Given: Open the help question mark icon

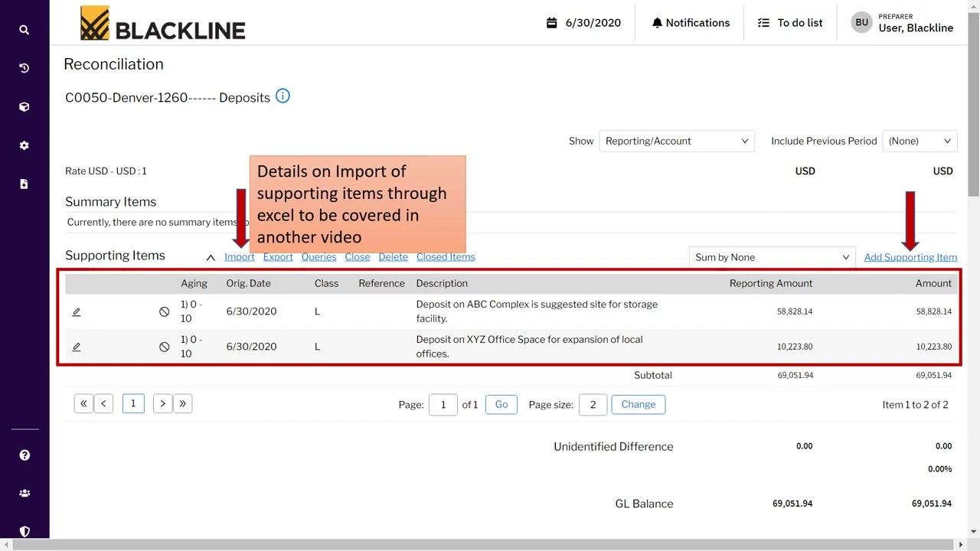Looking at the screenshot, I should click(x=24, y=455).
